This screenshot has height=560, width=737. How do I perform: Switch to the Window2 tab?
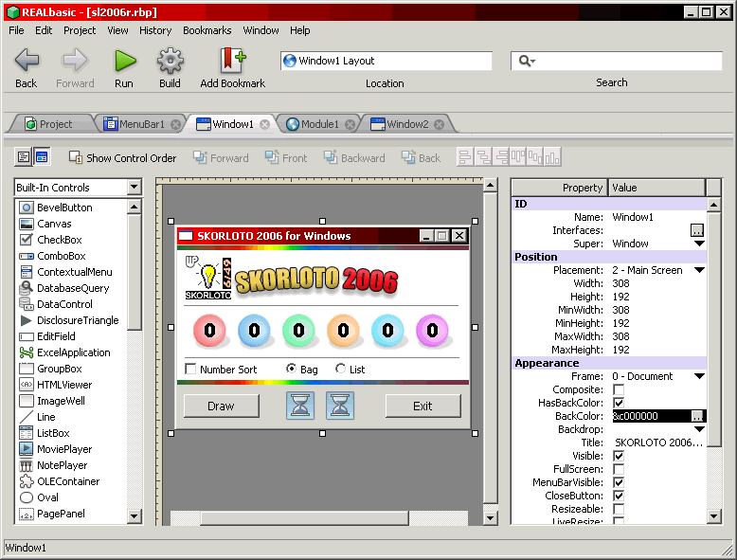pos(406,124)
